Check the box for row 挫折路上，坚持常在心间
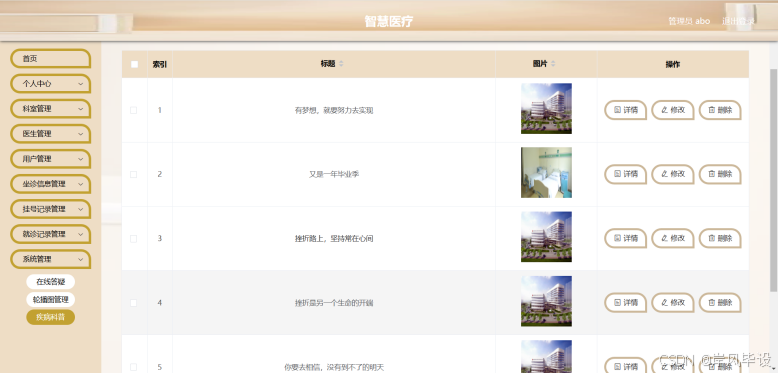This screenshot has height=374, width=778. (133, 239)
